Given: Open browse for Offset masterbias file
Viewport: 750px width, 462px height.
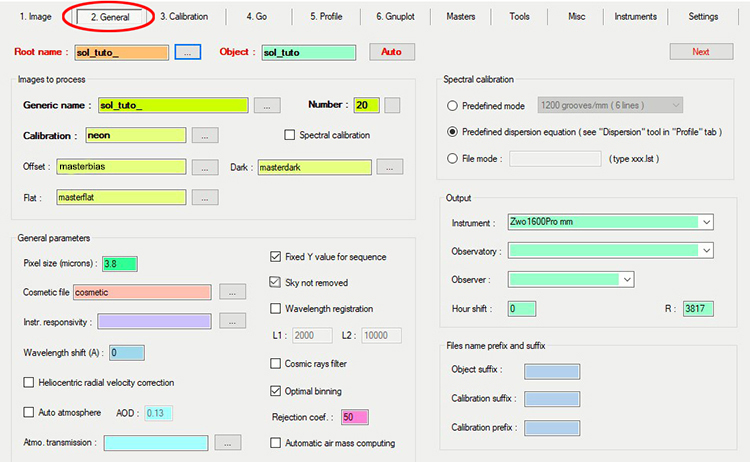Looking at the screenshot, I should tap(204, 166).
